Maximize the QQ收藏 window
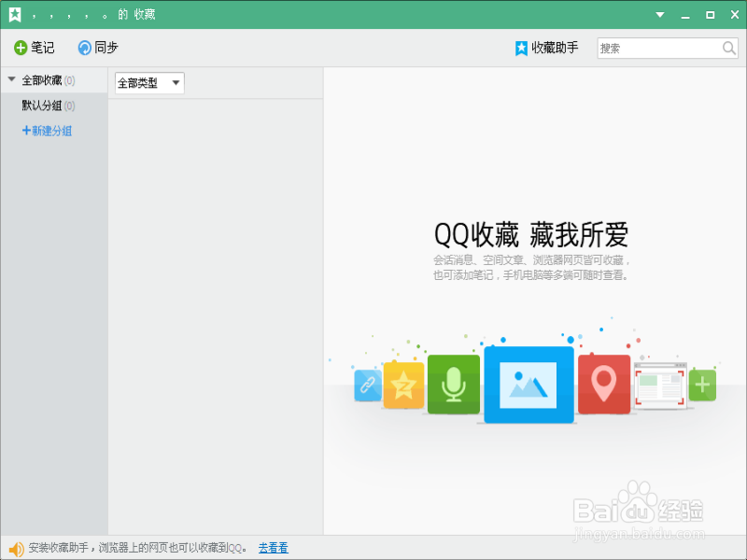 point(710,15)
